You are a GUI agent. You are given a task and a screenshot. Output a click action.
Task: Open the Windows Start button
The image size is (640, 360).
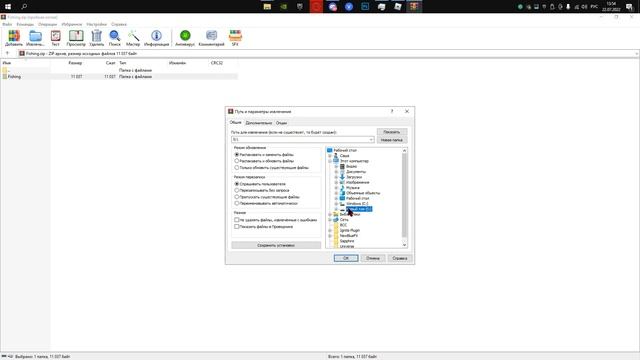pyautogui.click(x=8, y=7)
